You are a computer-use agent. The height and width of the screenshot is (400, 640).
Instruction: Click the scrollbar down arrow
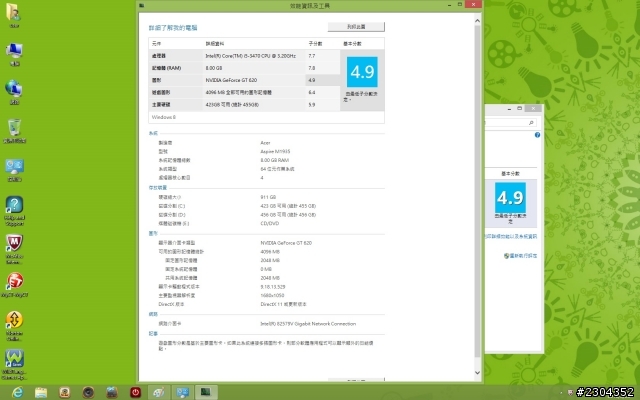click(478, 372)
